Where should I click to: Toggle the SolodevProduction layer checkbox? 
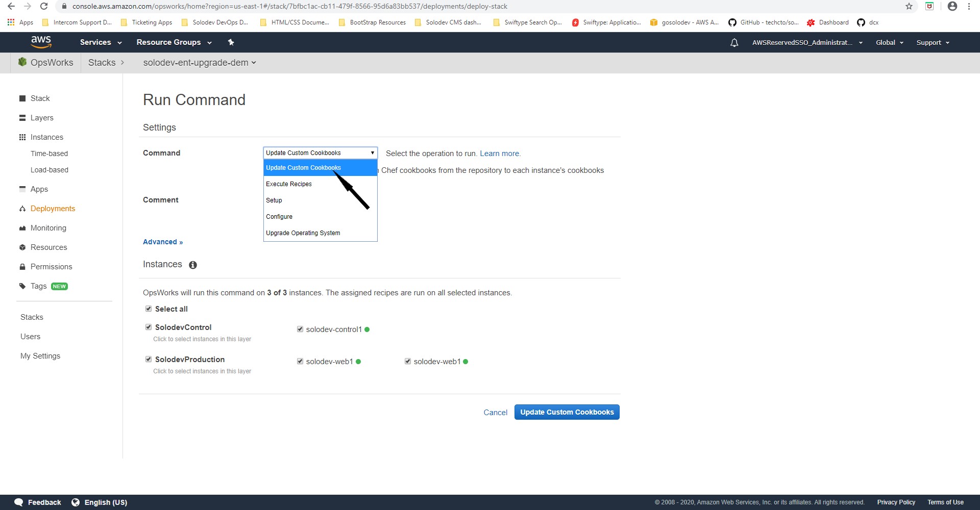(149, 359)
